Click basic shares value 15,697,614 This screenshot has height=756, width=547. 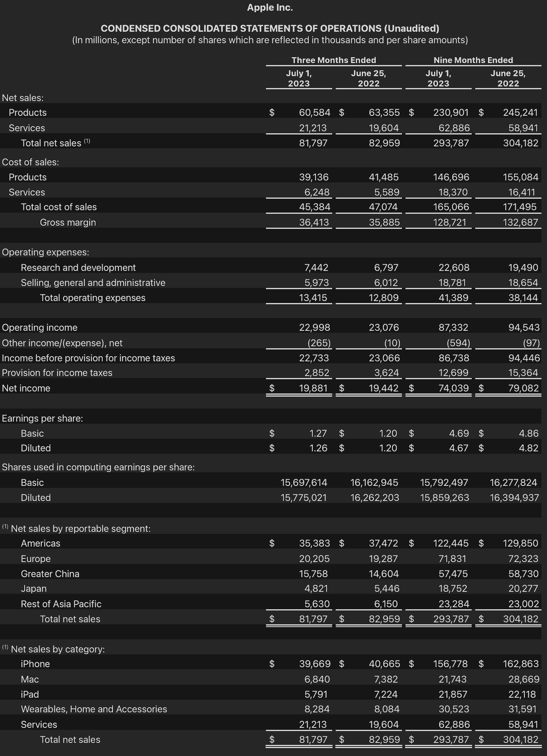click(304, 483)
